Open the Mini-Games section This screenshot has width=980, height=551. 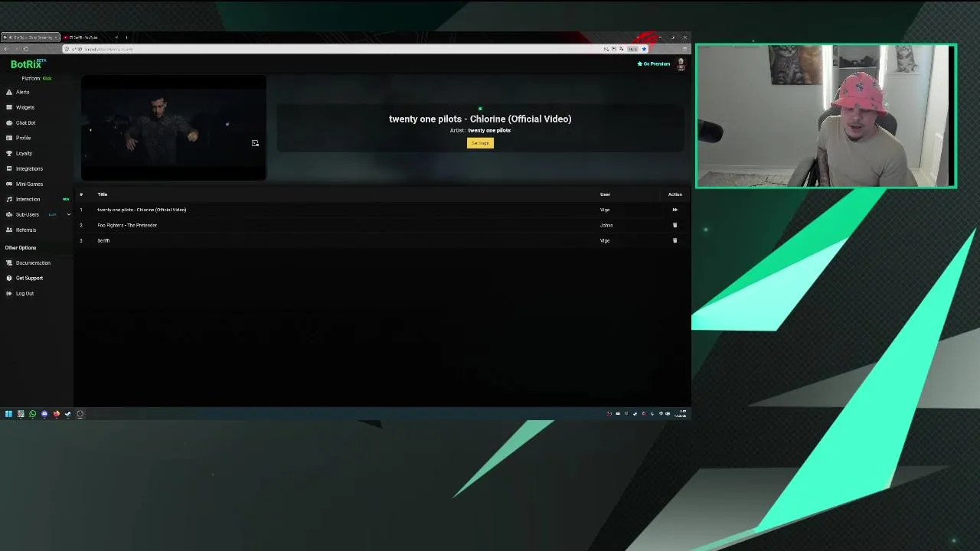tap(29, 184)
